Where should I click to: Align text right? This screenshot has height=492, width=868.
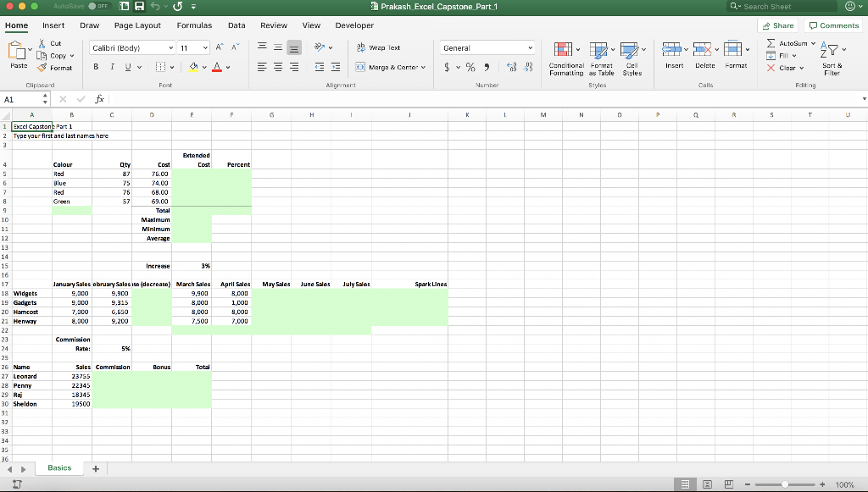[294, 67]
